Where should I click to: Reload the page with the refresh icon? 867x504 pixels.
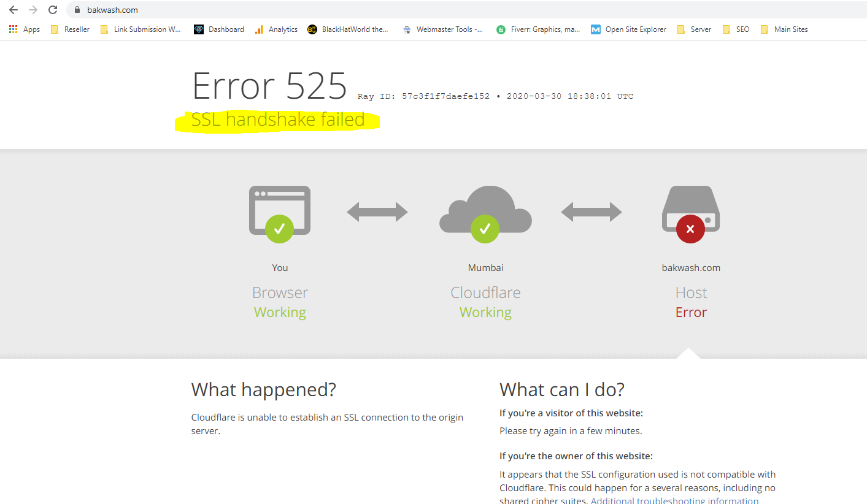(x=53, y=10)
